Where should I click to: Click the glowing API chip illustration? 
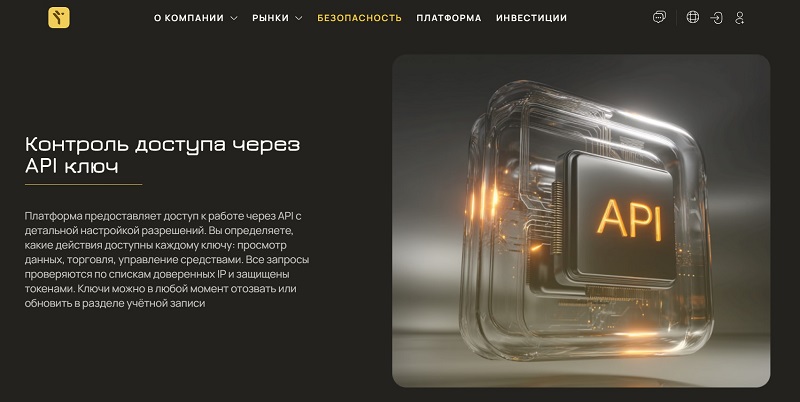point(581,220)
